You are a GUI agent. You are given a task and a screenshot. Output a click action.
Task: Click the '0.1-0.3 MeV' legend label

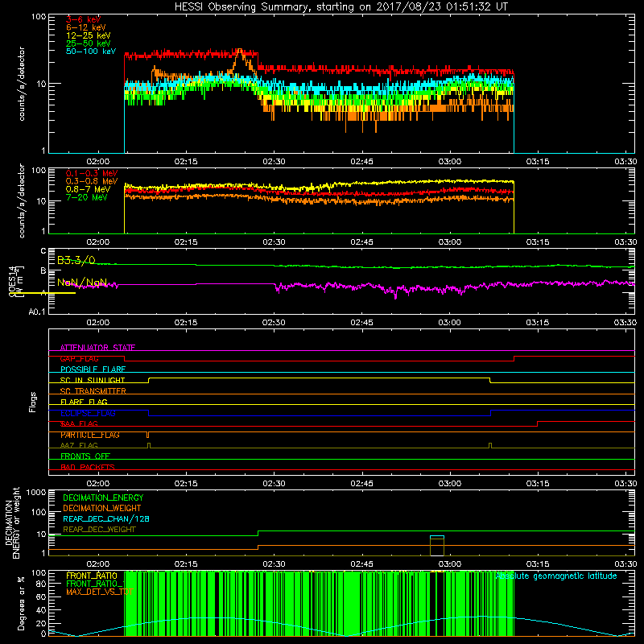click(x=92, y=173)
